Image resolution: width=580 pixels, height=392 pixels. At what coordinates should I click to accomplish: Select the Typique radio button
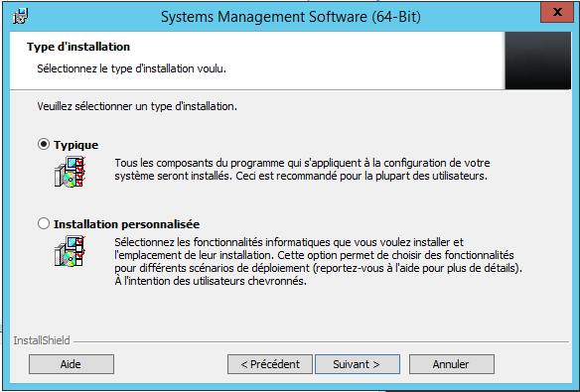[x=44, y=144]
